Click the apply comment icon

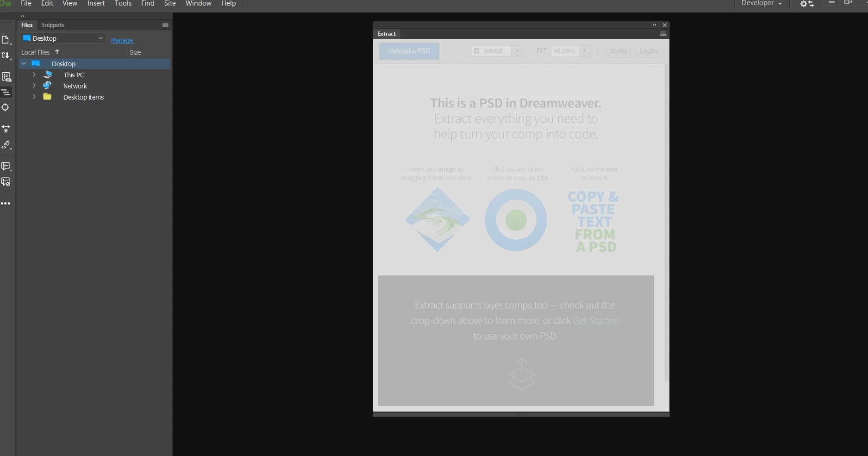pyautogui.click(x=6, y=166)
